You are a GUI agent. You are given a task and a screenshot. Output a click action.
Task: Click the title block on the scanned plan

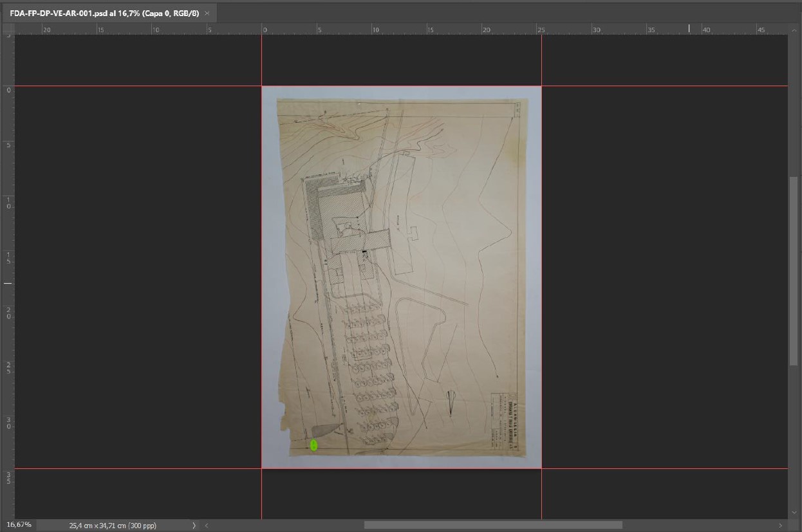pos(504,420)
